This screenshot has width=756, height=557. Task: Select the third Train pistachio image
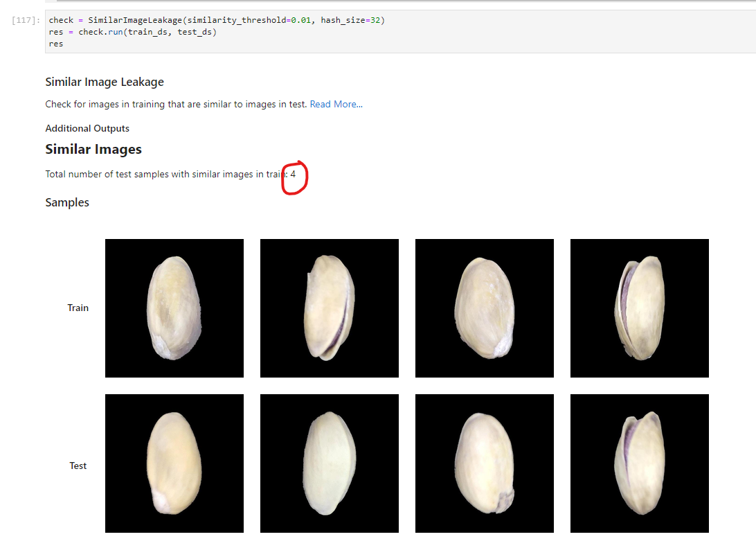[484, 308]
